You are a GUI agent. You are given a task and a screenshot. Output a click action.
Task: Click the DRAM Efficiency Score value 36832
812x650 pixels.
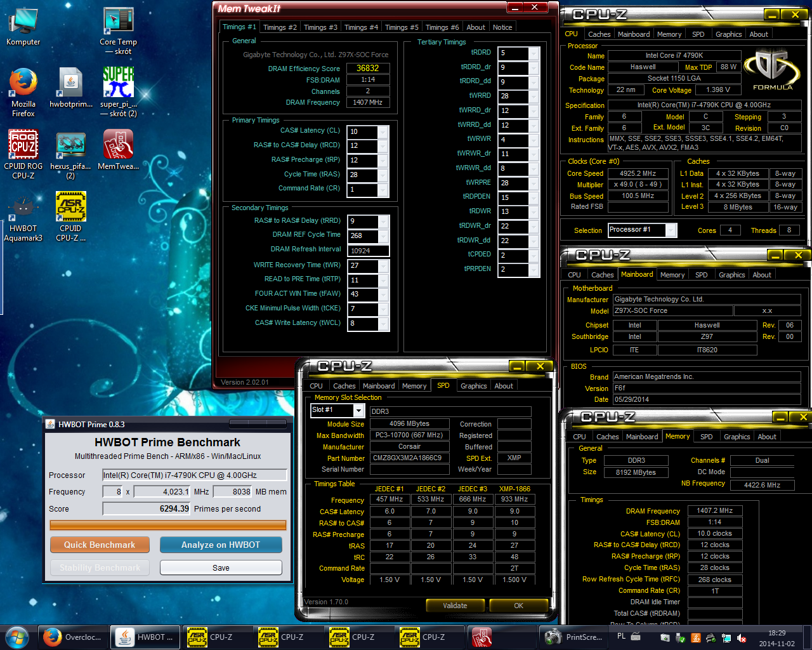pyautogui.click(x=367, y=68)
